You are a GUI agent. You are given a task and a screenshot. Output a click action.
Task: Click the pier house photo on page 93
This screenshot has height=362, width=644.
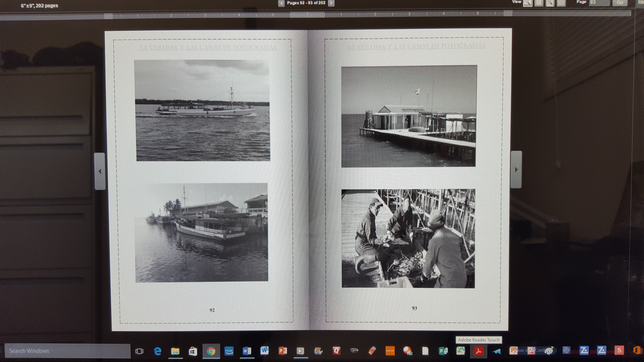coord(409,116)
